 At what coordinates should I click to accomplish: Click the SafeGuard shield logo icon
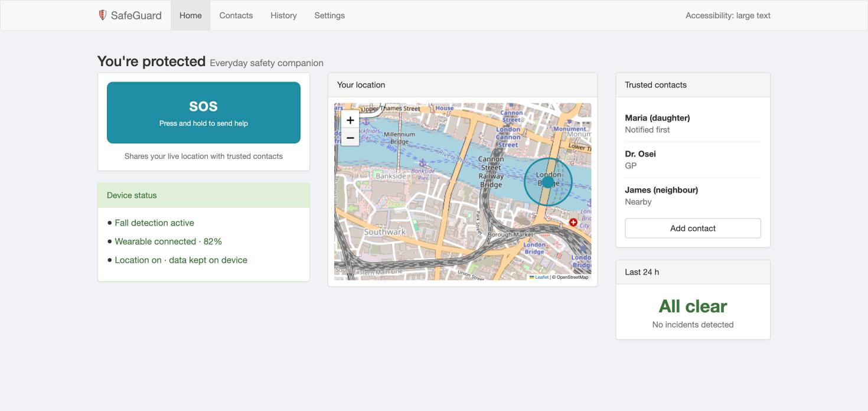(102, 15)
